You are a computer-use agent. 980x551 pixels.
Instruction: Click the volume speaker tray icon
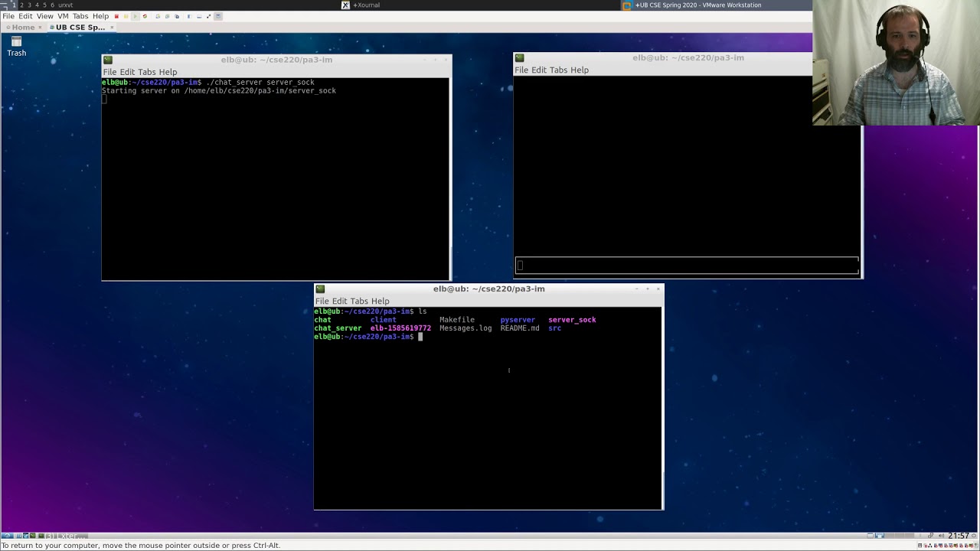coord(941,536)
